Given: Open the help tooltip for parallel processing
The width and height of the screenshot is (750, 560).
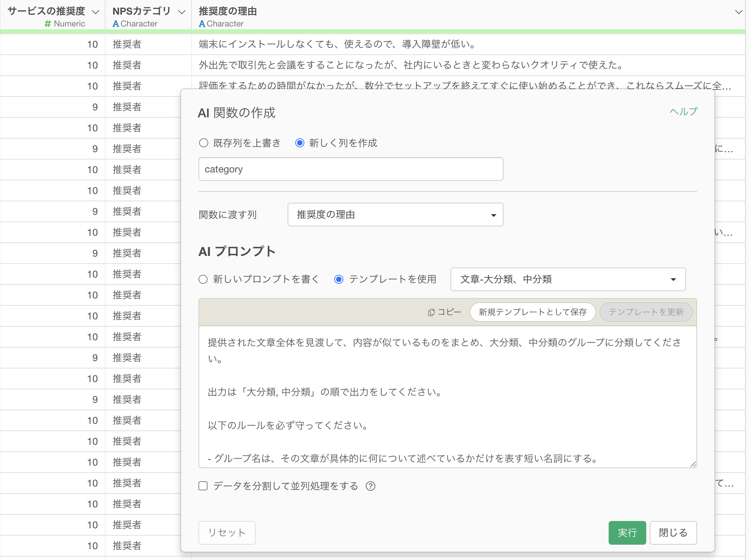Looking at the screenshot, I should coord(370,486).
